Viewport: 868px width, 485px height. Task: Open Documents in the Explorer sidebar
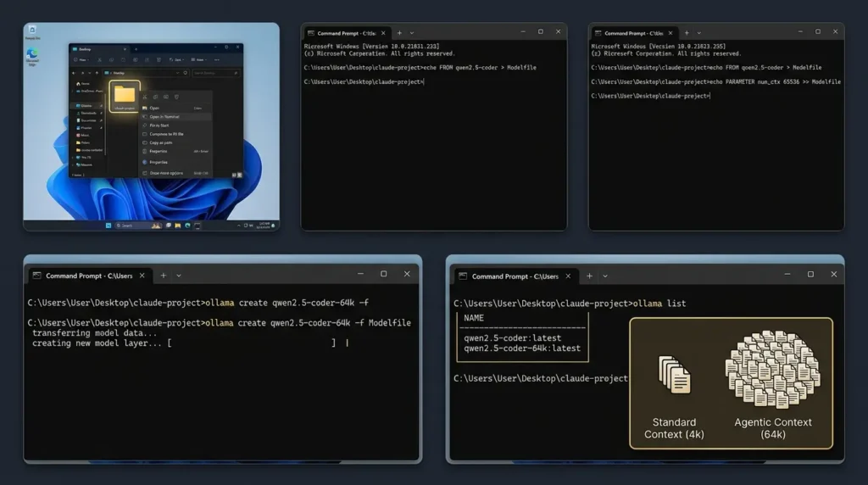coord(86,120)
